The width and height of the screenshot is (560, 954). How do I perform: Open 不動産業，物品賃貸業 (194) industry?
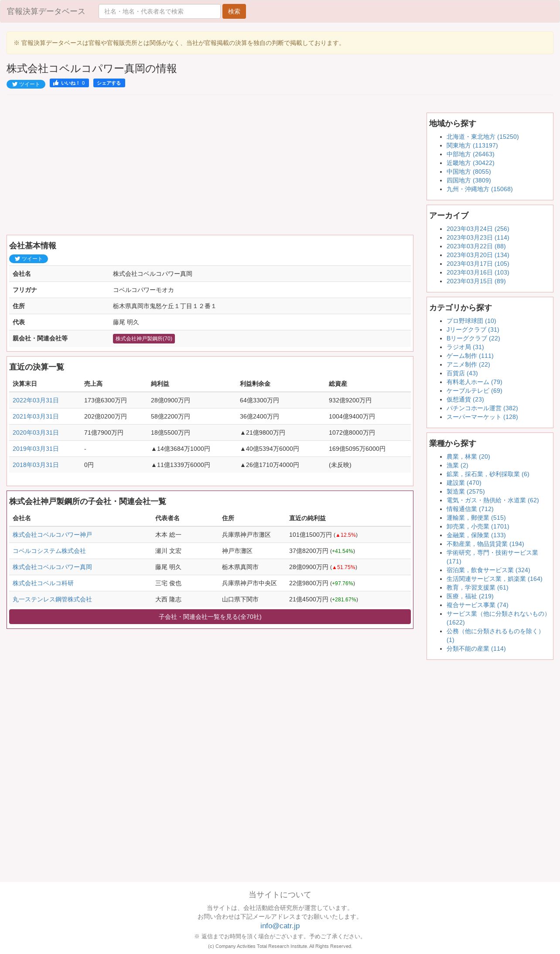[x=485, y=544]
